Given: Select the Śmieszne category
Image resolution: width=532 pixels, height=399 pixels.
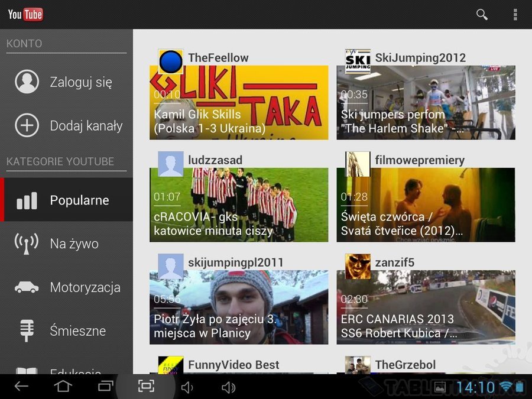Looking at the screenshot, I should (x=66, y=330).
